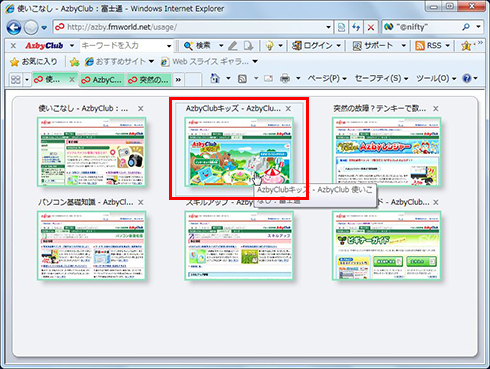Image resolution: width=490 pixels, height=369 pixels.
Task: Click the お気に入り favorites button
Action: pos(34,62)
